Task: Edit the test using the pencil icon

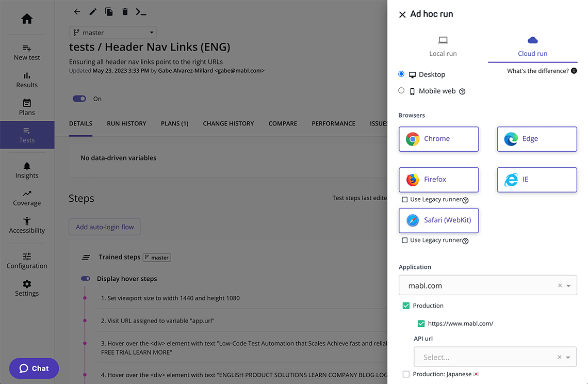Action: point(93,11)
